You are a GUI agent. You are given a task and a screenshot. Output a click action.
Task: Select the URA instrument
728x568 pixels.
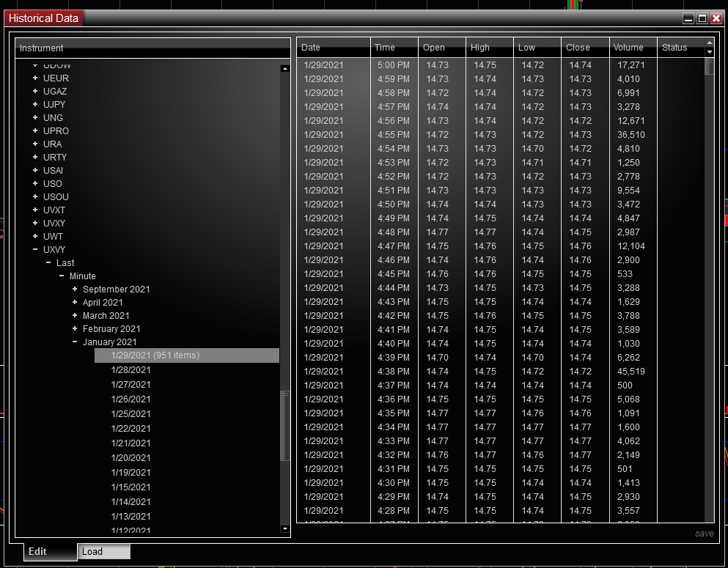53,144
